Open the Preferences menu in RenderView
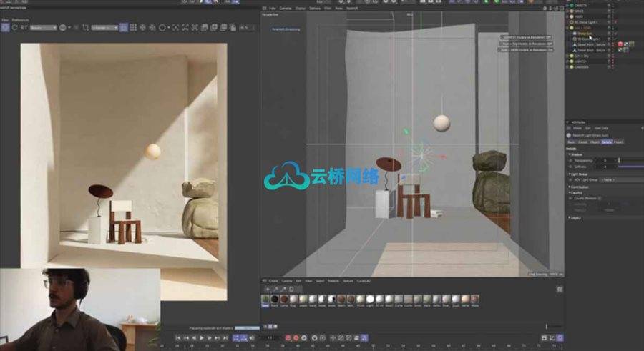Image resolution: width=644 pixels, height=351 pixels. tap(20, 19)
